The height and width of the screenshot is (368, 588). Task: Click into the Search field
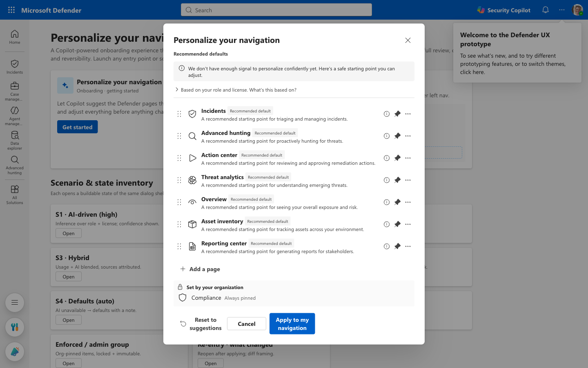tap(276, 10)
